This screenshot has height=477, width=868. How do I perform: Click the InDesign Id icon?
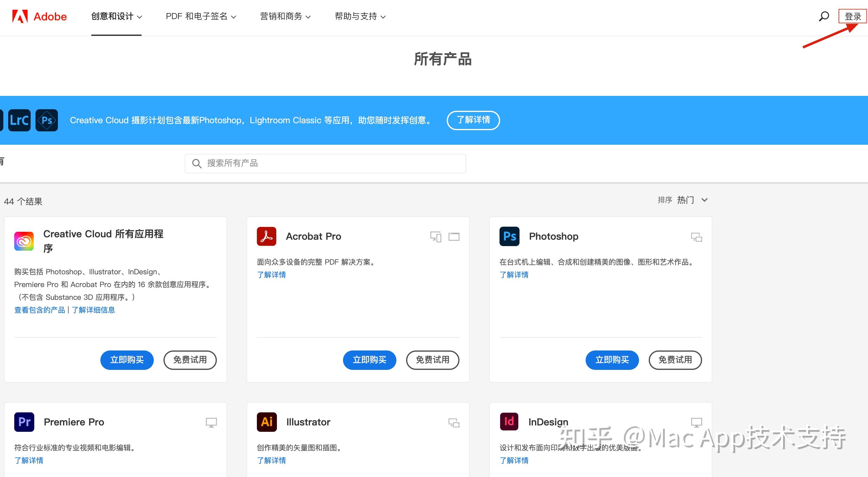point(509,421)
